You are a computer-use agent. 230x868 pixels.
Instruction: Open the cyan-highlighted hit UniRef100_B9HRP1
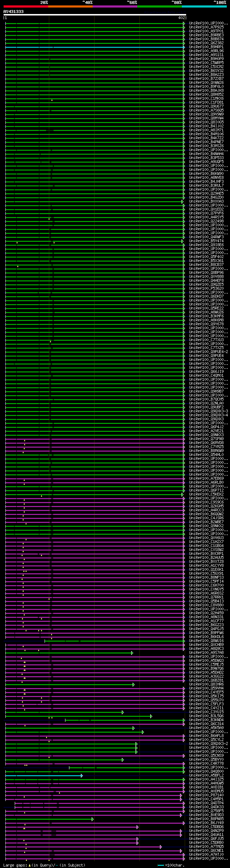pyautogui.click(x=206, y=47)
